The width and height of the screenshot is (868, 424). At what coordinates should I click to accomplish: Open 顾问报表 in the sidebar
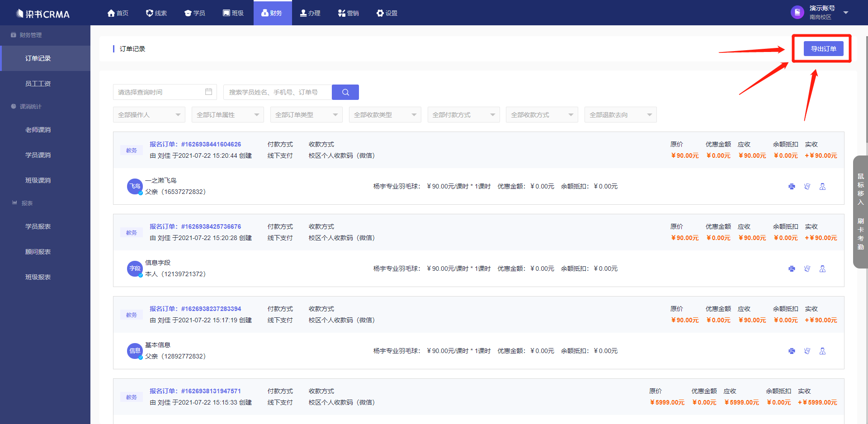tap(45, 252)
